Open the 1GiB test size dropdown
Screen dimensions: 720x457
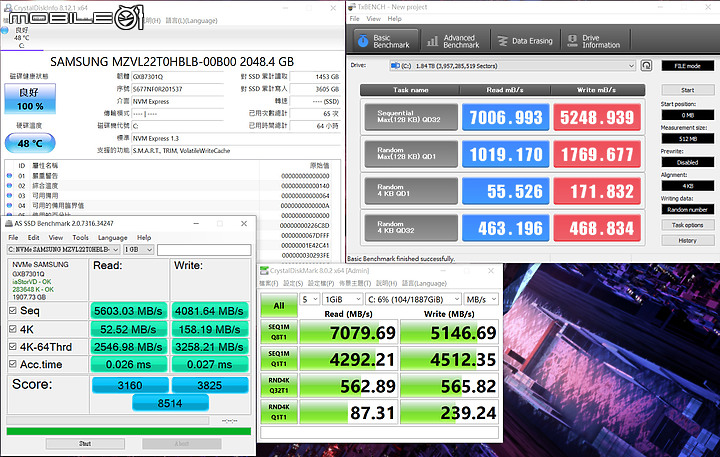pos(343,299)
